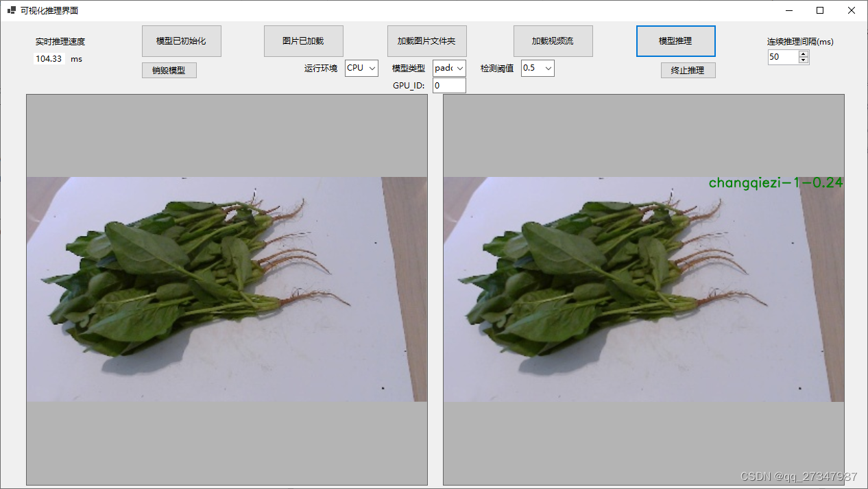This screenshot has width=868, height=489.
Task: Click the changqiezi-1-0.24 detection label
Action: coord(776,182)
